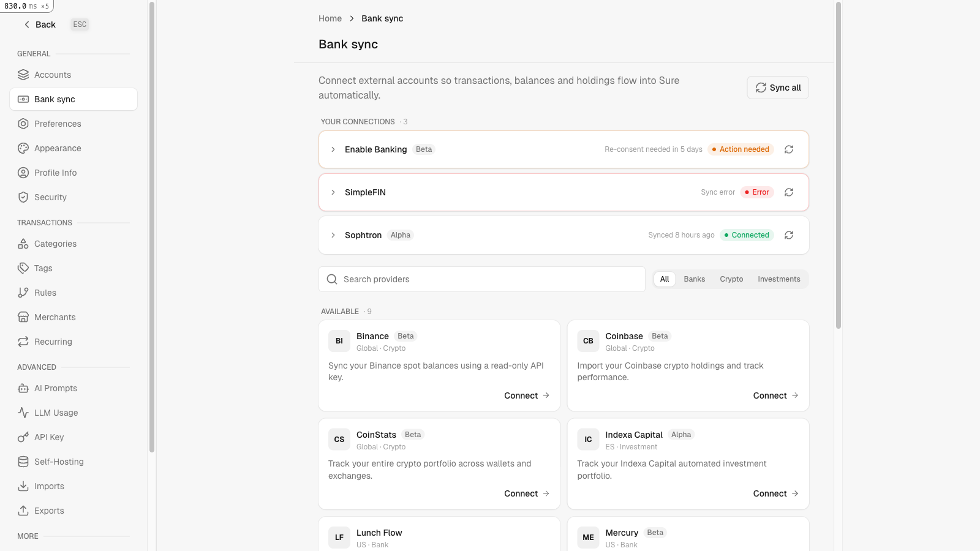Click the Home breadcrumb link
Screen dimensions: 980x551
[x=330, y=18]
